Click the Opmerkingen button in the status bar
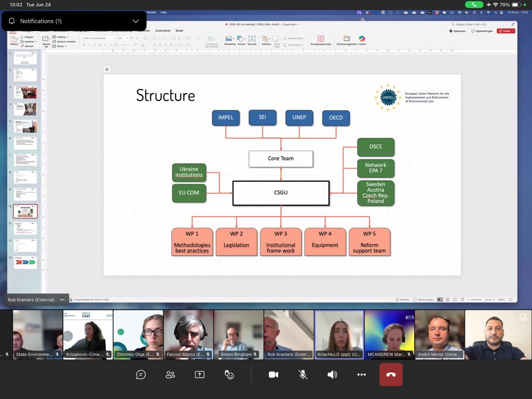Viewport: 532px width, 399px height. point(424,300)
